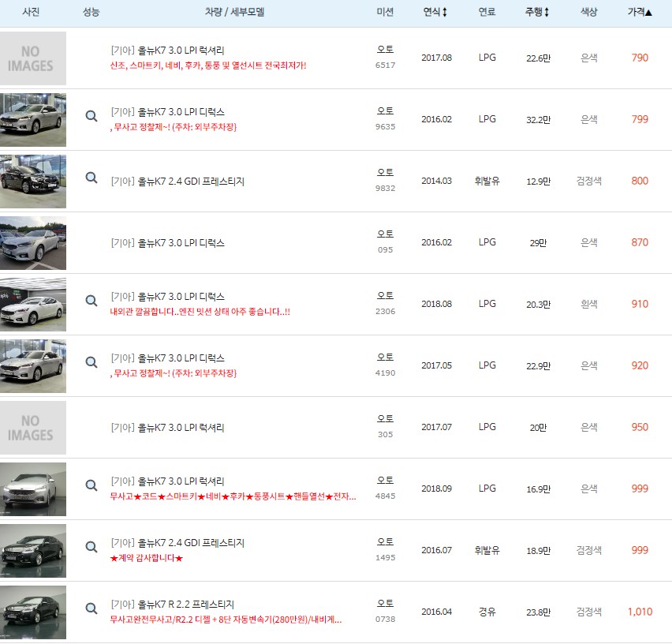
Task: Open 올뉴K7 3.0 LPI 디럭스 priced 910
Action: (167, 297)
